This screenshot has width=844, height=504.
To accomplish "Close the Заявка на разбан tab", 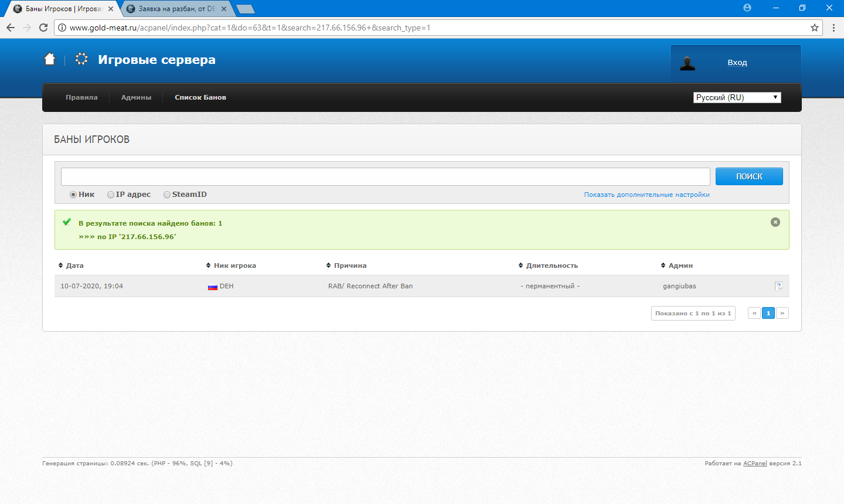I will click(224, 9).
